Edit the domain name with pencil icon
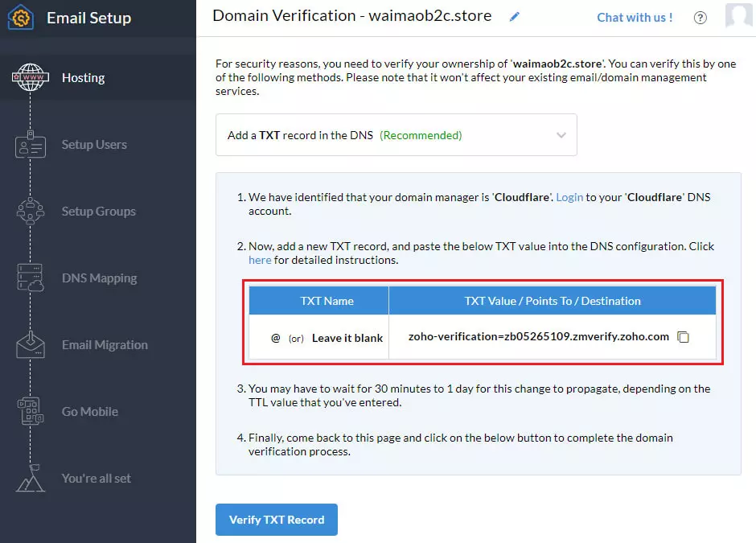756x543 pixels. [x=515, y=17]
